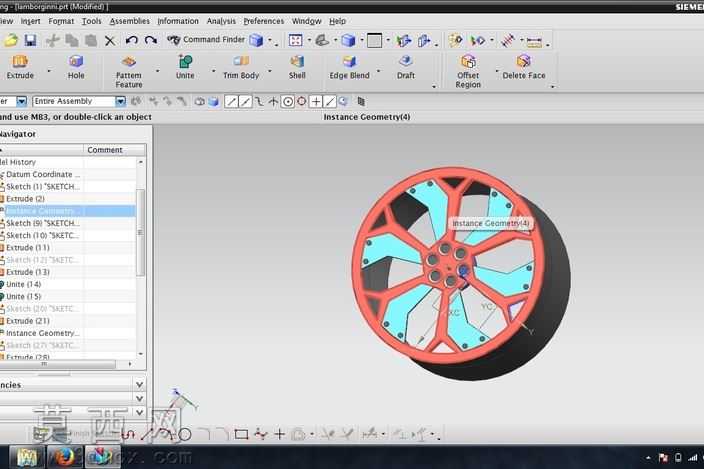The image size is (704, 469).
Task: Click the first taskbar application icon
Action: point(26,456)
